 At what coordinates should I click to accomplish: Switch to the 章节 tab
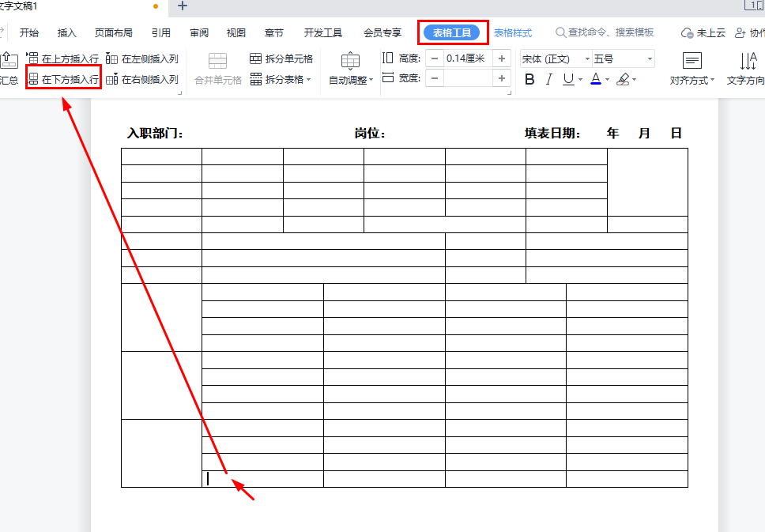click(273, 32)
